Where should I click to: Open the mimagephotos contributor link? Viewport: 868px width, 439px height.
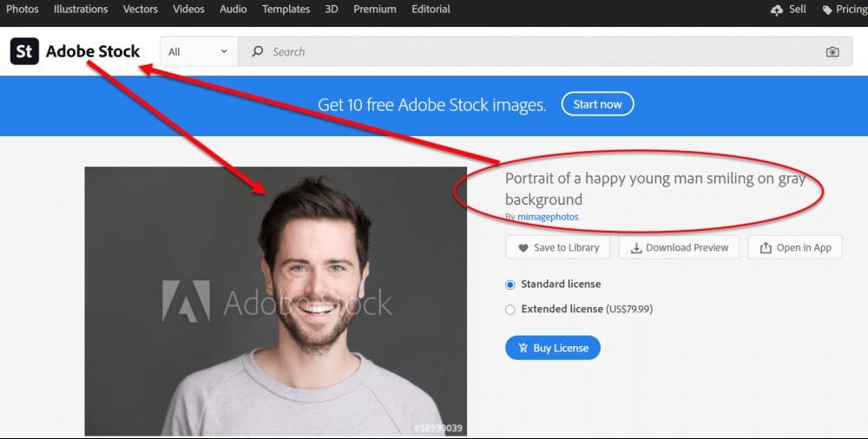coord(548,217)
